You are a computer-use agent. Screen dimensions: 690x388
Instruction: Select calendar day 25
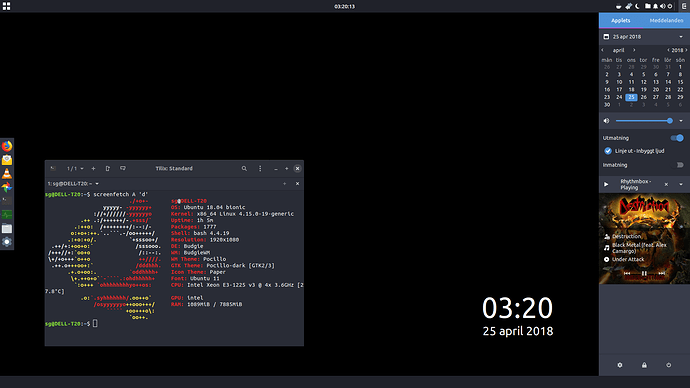[x=631, y=97]
